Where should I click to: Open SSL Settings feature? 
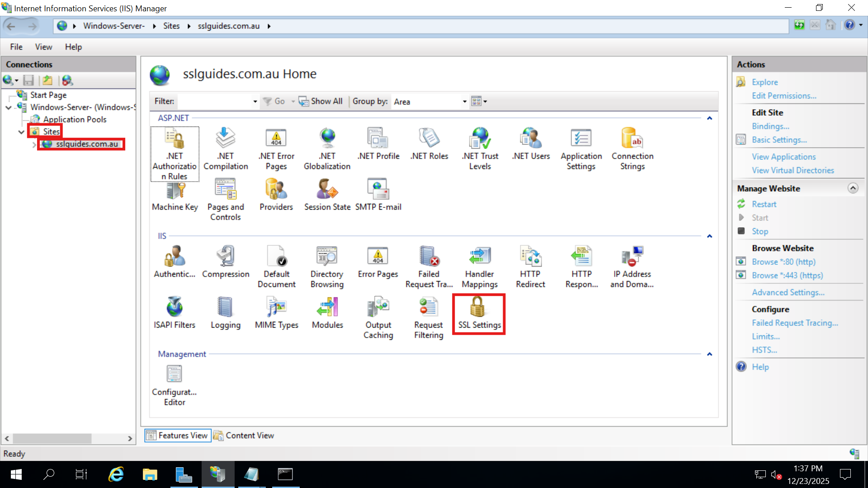(x=479, y=314)
